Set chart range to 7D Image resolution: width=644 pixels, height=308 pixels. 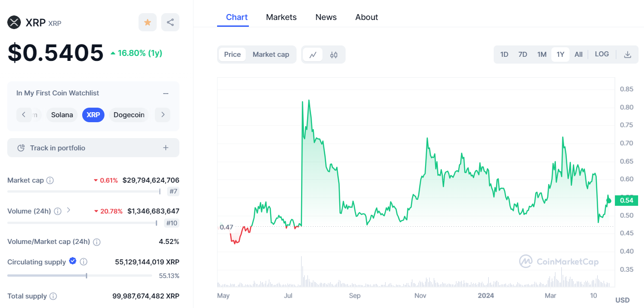[x=523, y=55]
